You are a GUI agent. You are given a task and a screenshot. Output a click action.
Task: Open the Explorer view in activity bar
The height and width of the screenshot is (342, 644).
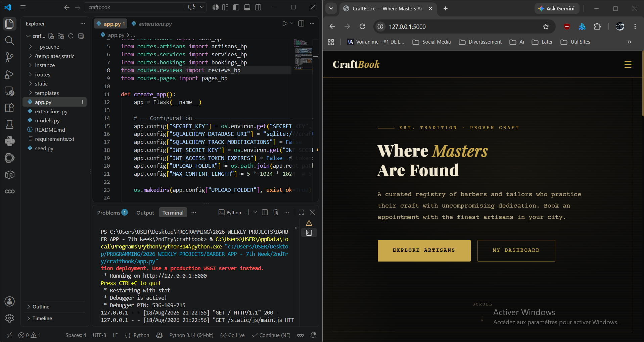[9, 24]
